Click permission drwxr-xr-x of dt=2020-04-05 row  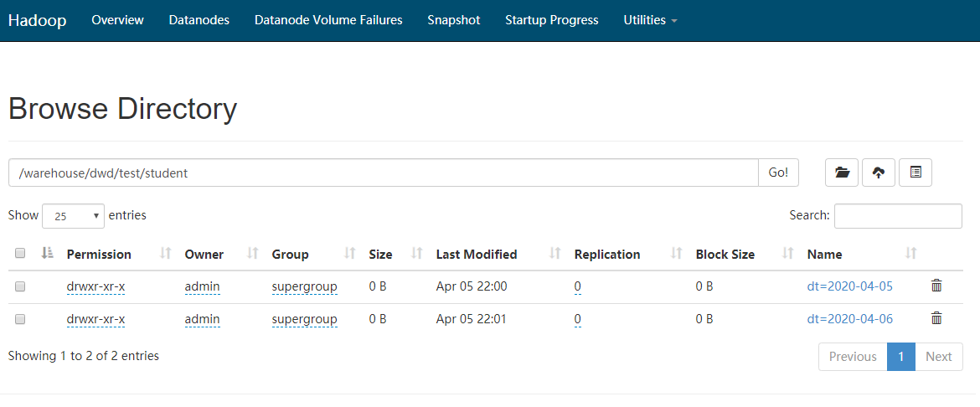tap(95, 286)
